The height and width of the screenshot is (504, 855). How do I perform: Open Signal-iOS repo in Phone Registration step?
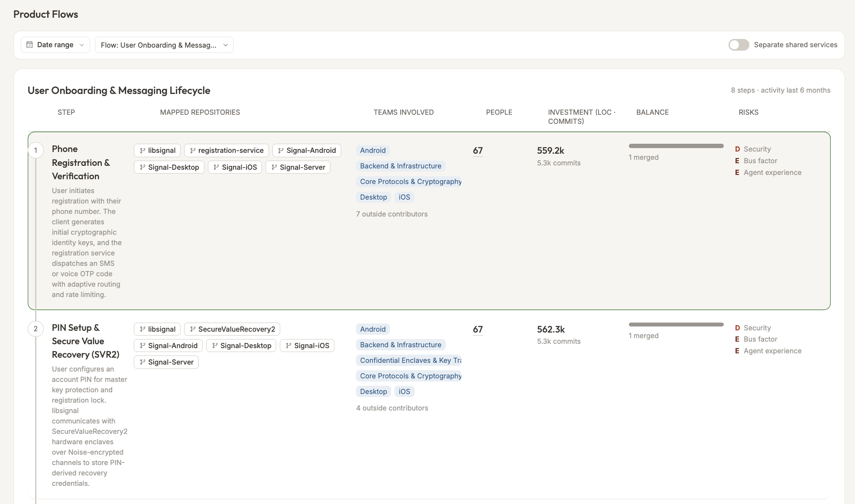[x=235, y=167]
